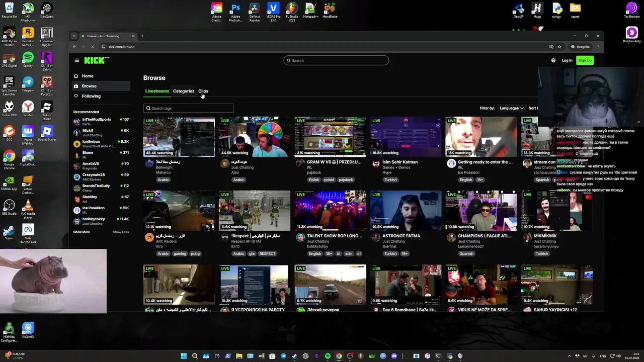
Task: Open Adobe Photoshop desktop shortcut
Action: (x=235, y=12)
